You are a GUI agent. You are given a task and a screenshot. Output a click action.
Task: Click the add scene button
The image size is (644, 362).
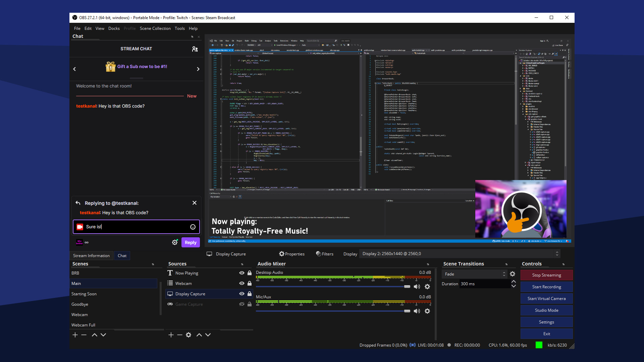point(75,335)
